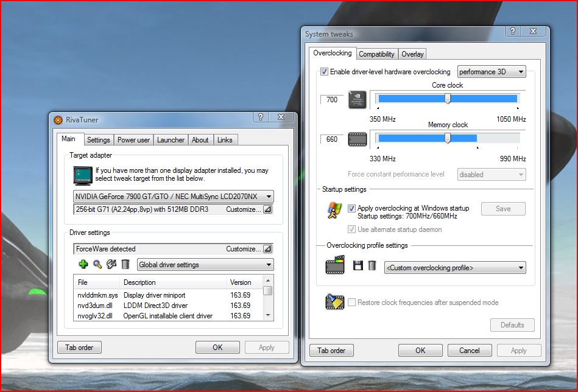
Task: Switch to the Power user tab
Action: click(x=133, y=140)
